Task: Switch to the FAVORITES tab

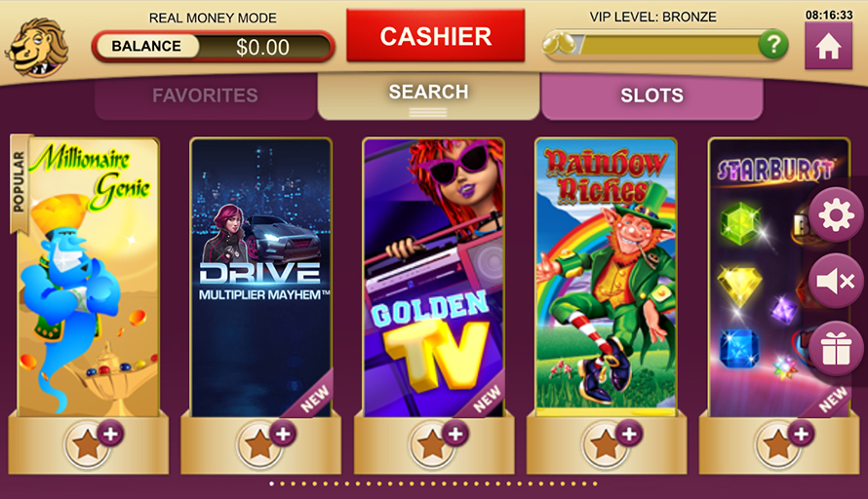Action: [206, 96]
